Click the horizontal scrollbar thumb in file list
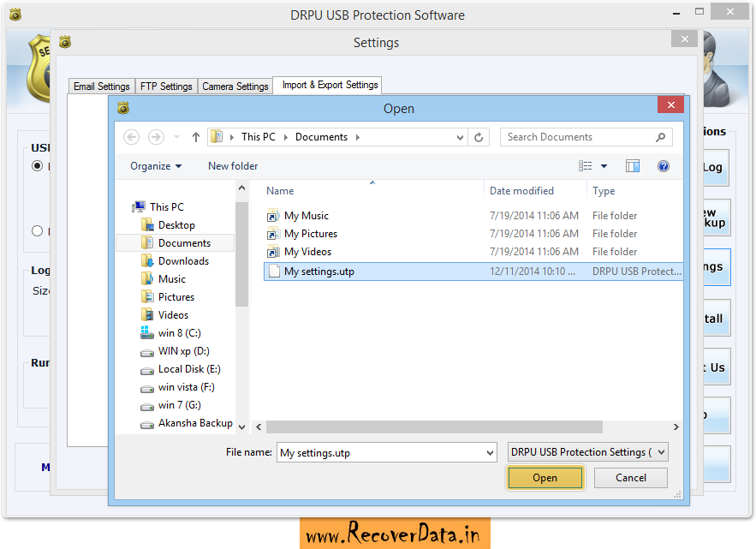The height and width of the screenshot is (549, 756). [434, 427]
